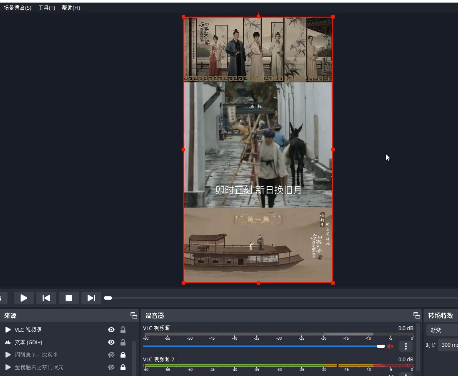Image resolution: width=458 pixels, height=376 pixels.
Task: Show the hidden third source in Sources list
Action: pyautogui.click(x=111, y=355)
